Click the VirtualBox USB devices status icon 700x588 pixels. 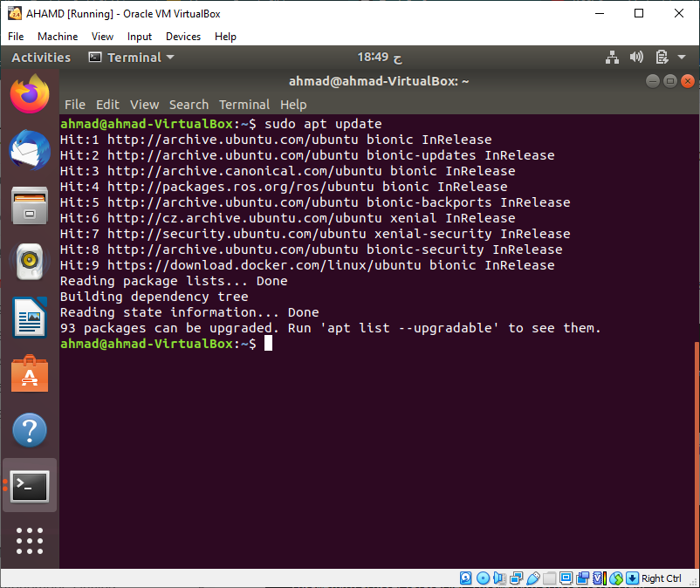(532, 578)
